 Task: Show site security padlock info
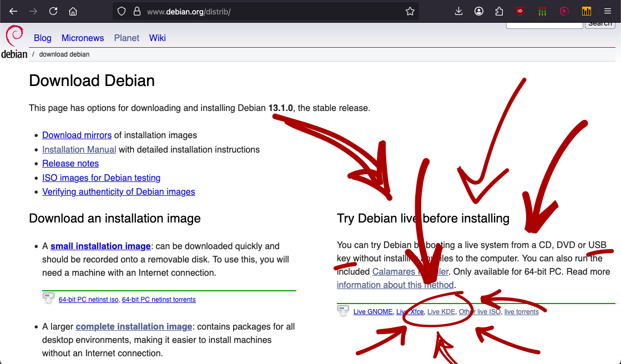pos(137,11)
